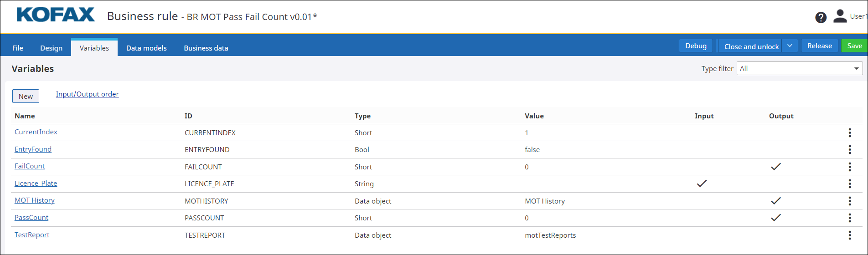The height and width of the screenshot is (255, 868).
Task: Open the kebab menu for MOT History row
Action: (849, 201)
